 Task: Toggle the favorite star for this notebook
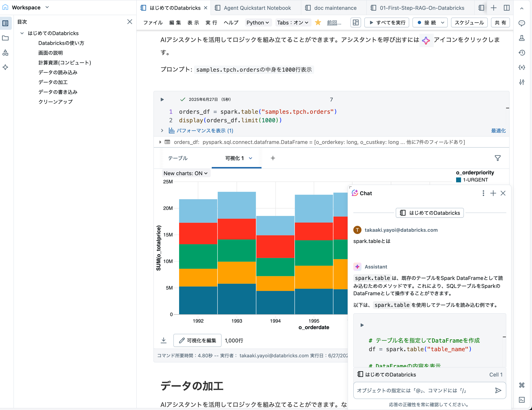pos(318,22)
